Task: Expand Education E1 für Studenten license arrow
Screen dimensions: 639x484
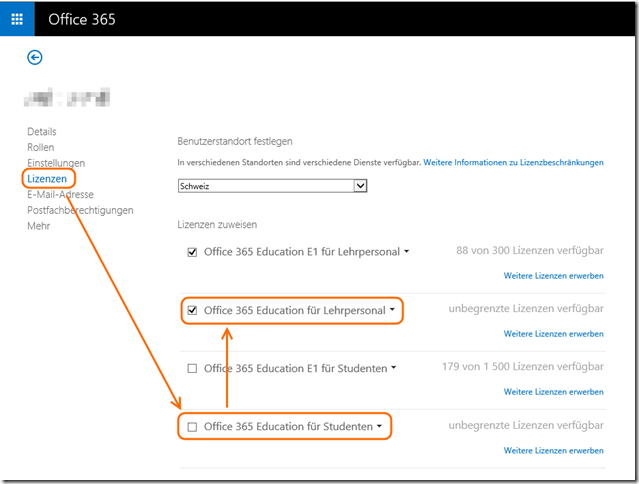Action: 394,369
